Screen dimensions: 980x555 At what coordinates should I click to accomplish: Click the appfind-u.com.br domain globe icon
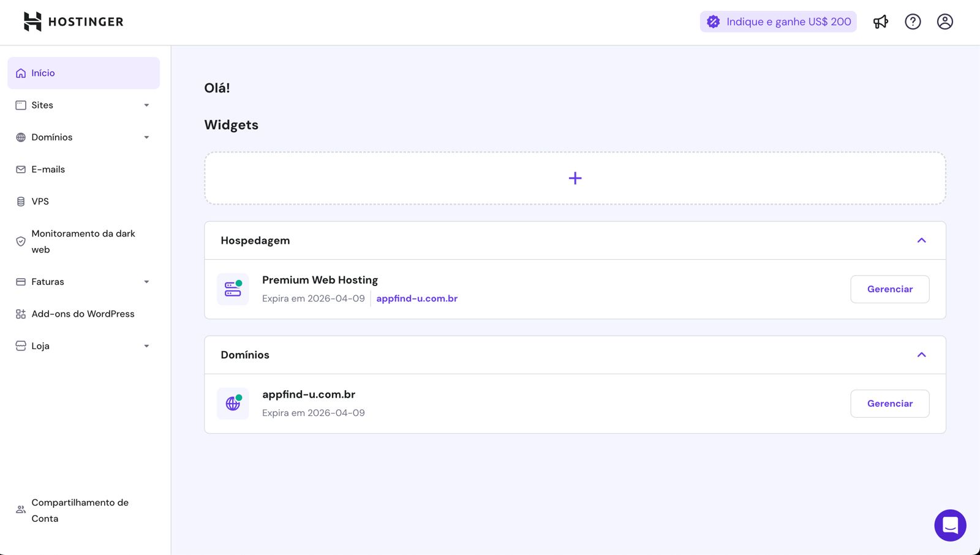(233, 404)
